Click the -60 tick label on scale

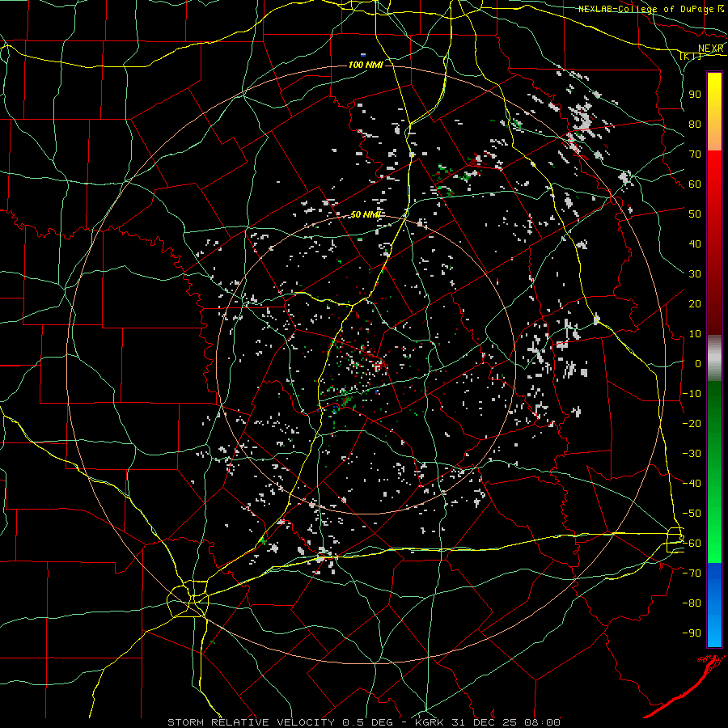(692, 544)
